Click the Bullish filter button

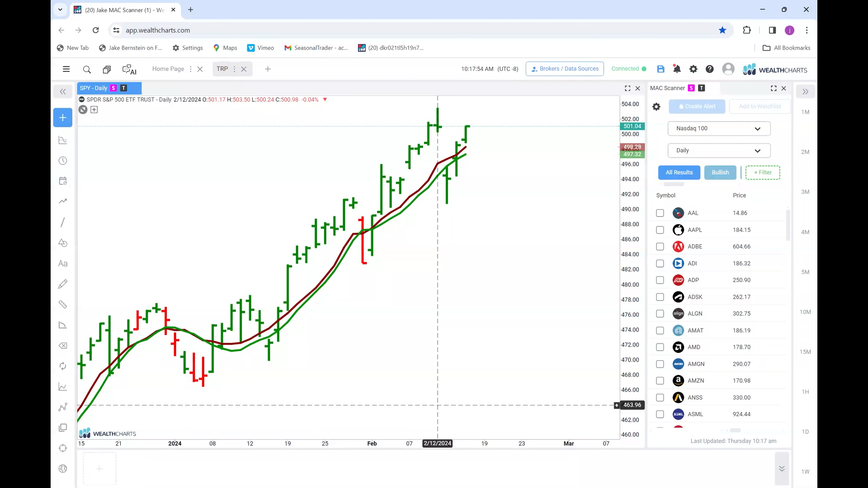click(x=720, y=173)
